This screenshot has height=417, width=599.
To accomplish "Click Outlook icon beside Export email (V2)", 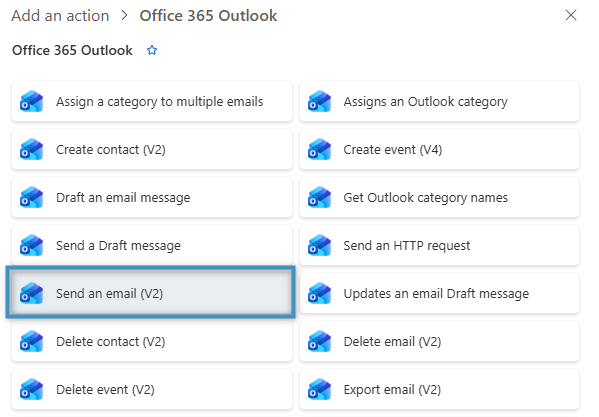I will (319, 390).
